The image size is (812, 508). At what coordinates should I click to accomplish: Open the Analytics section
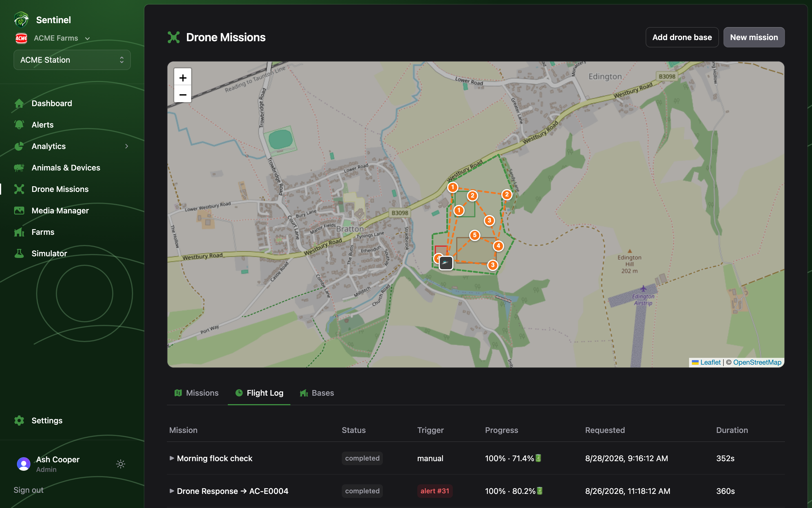point(49,146)
